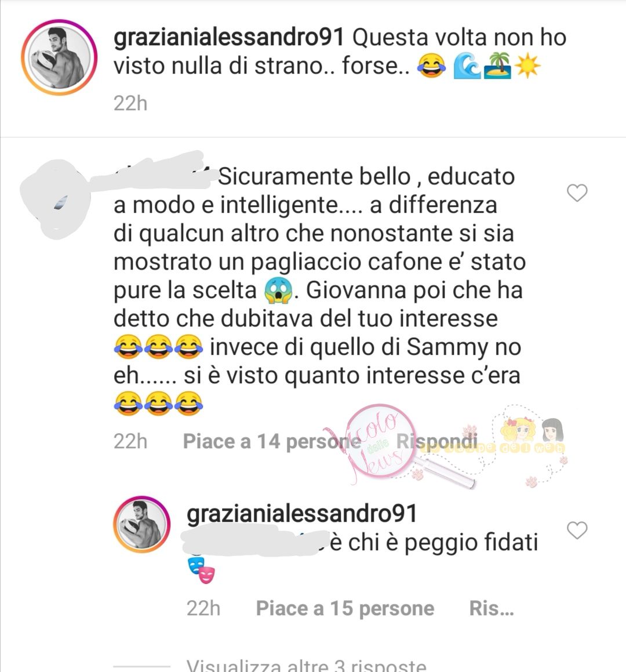Reply to the comment via "Rispondi"
Viewport: 626px width, 672px height.
436,441
